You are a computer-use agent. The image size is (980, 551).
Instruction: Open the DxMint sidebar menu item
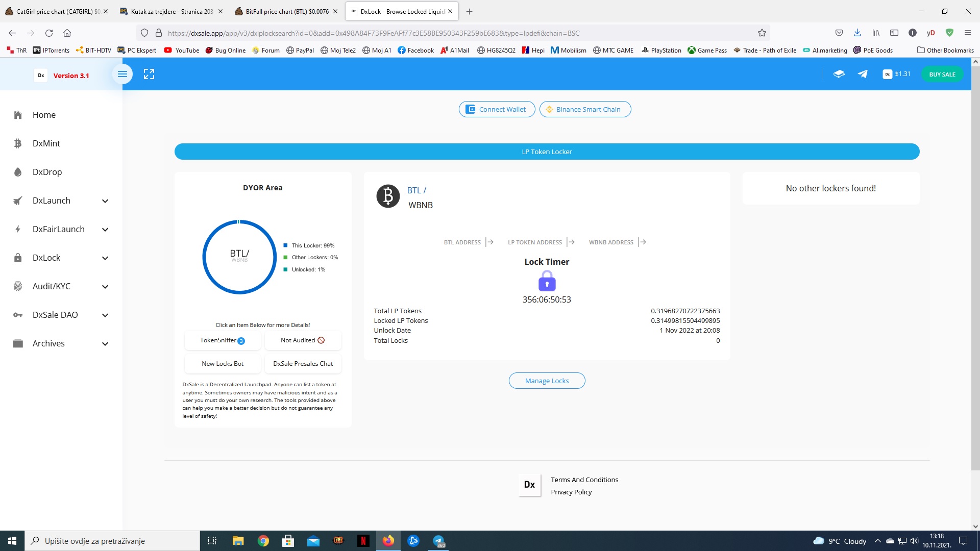[46, 143]
